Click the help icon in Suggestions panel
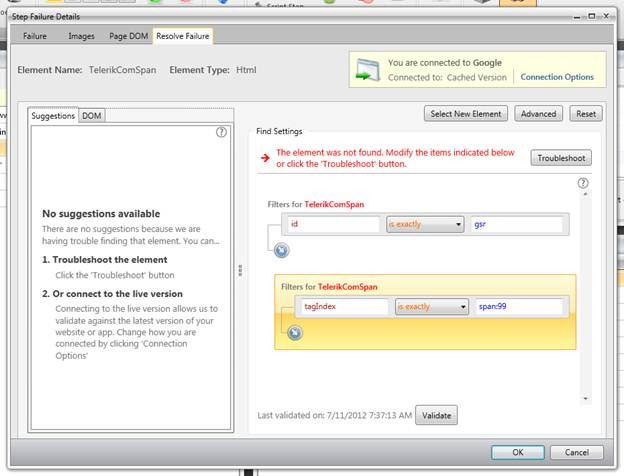This screenshot has height=476, width=624. pos(222,132)
